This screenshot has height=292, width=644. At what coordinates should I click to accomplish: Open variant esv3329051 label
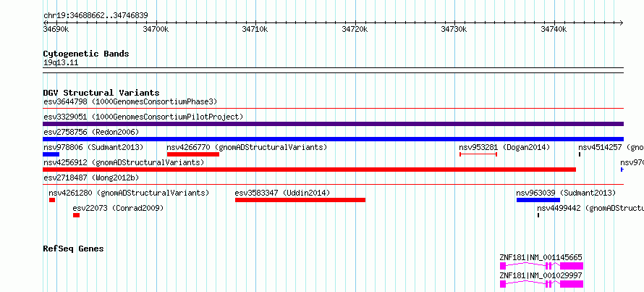click(x=143, y=117)
